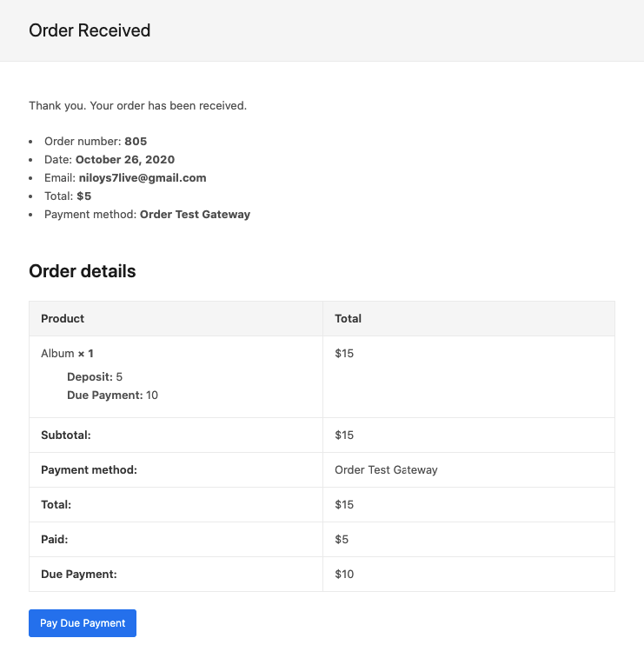Click the Album product name

pos(56,354)
